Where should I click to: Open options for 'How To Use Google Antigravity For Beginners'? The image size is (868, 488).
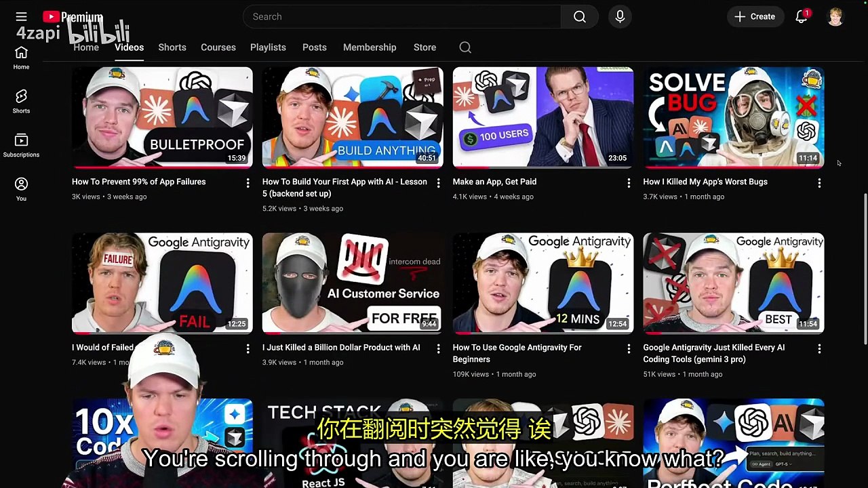click(629, 348)
